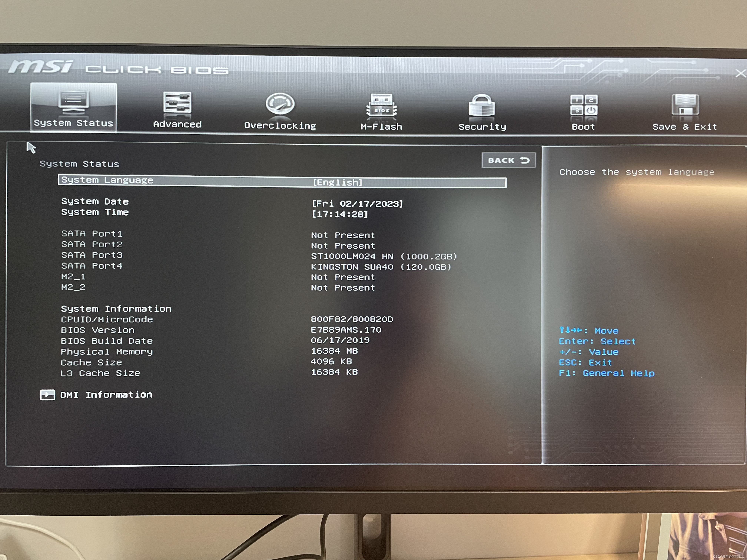Switch to the Save & Exit tab label
The height and width of the screenshot is (560, 747).
click(685, 127)
